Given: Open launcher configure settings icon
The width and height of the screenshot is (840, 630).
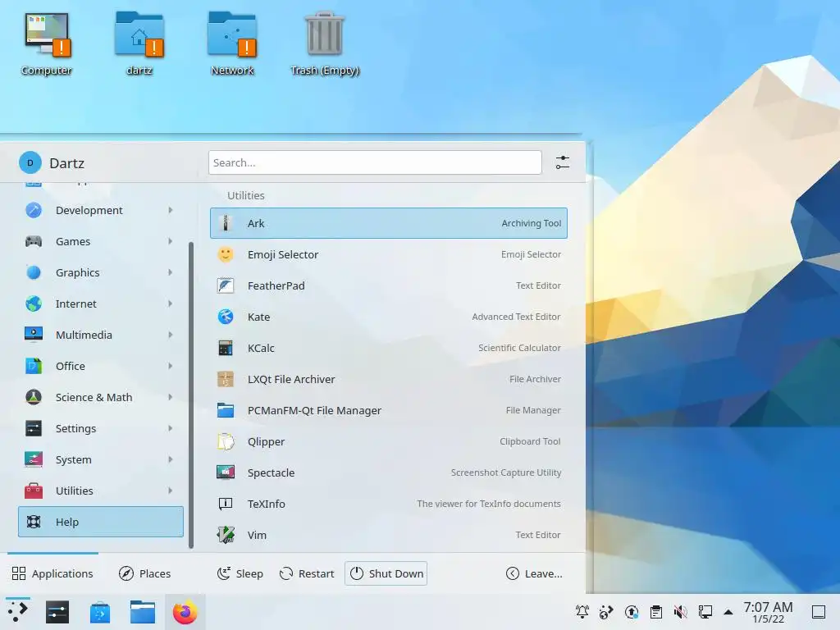Looking at the screenshot, I should pyautogui.click(x=563, y=162).
